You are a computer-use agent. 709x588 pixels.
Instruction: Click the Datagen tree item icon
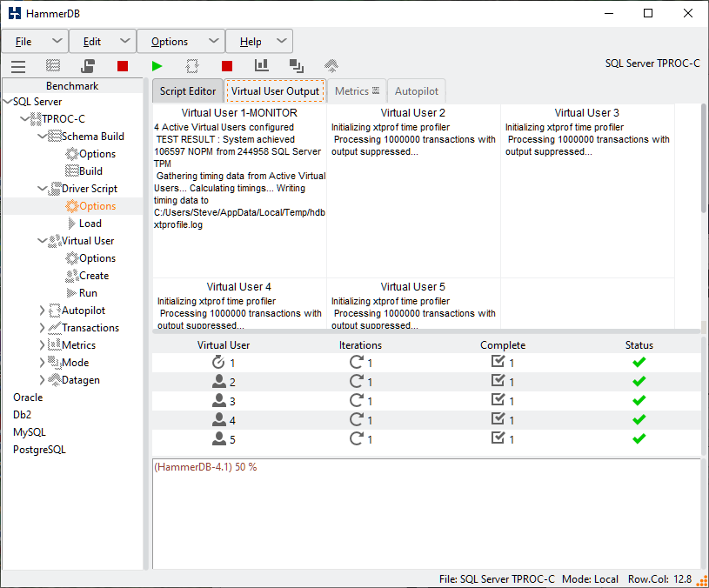click(54, 380)
